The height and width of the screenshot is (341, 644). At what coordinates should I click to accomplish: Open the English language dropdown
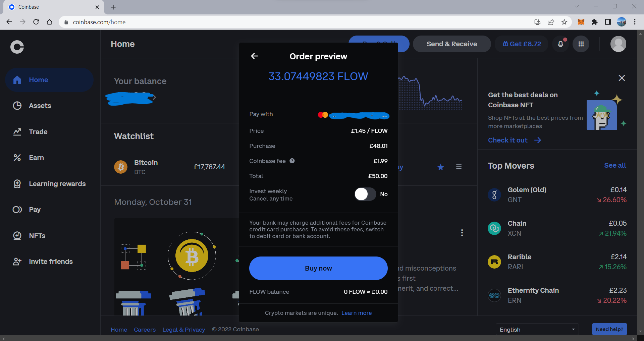click(x=537, y=330)
